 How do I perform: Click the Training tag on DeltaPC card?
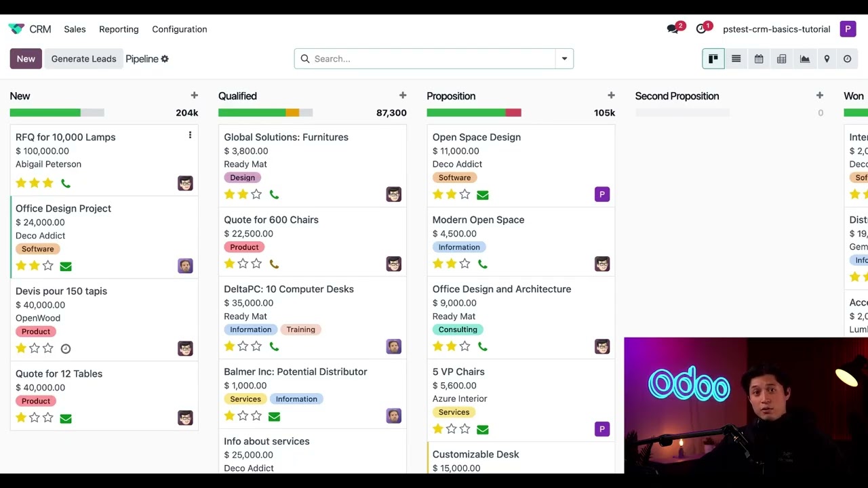point(300,329)
